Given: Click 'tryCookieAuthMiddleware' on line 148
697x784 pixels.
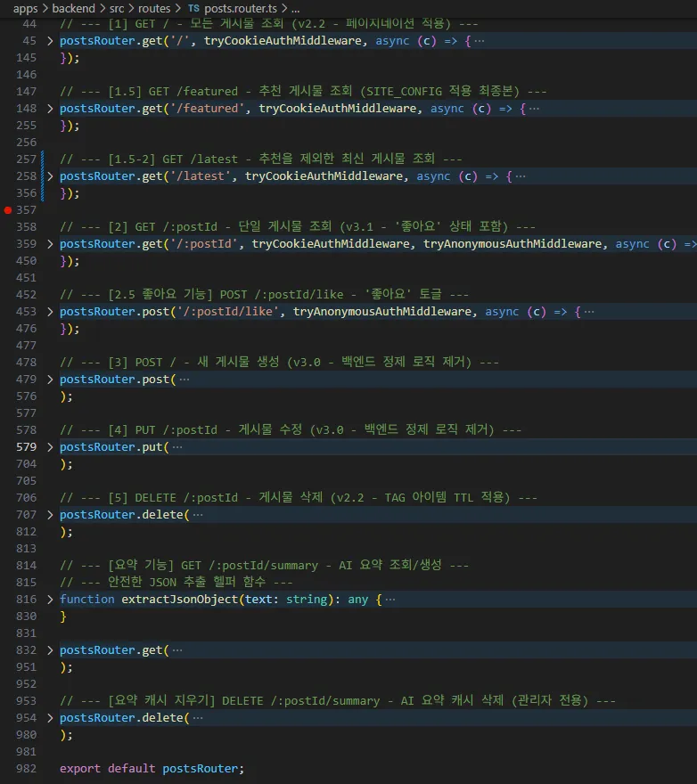Looking at the screenshot, I should (x=337, y=109).
